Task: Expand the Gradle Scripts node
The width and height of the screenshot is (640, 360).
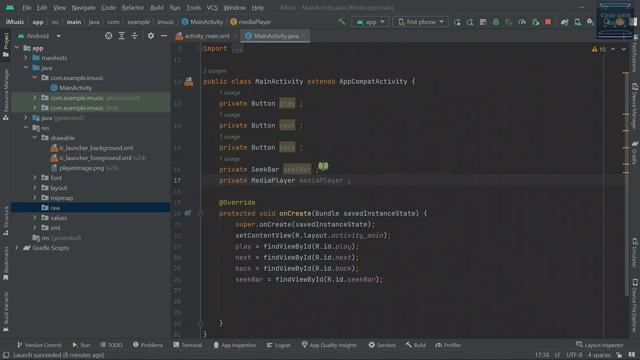Action: (x=17, y=248)
